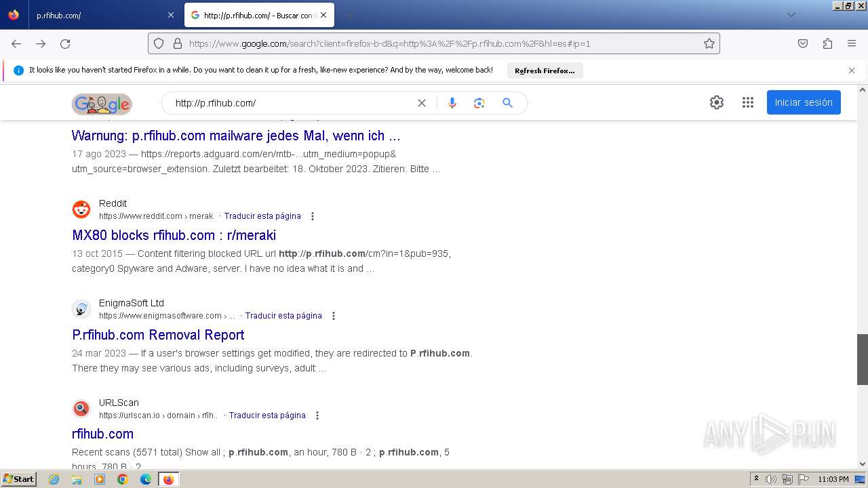This screenshot has width=868, height=488.
Task: Open the Windows Start menu
Action: pyautogui.click(x=19, y=479)
